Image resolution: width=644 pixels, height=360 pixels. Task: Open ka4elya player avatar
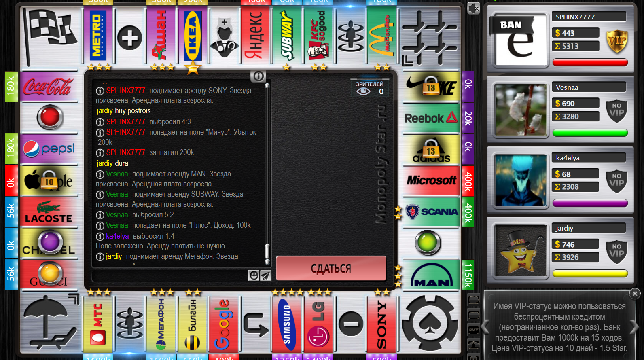point(520,180)
